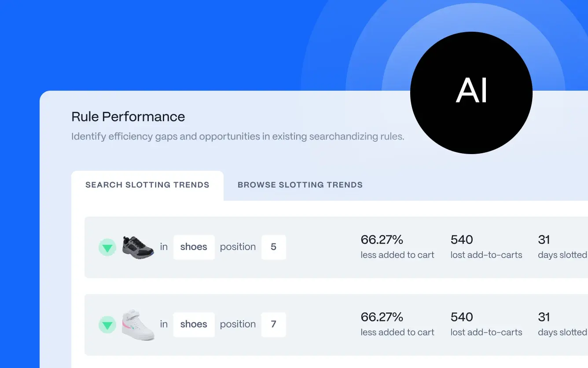Click green down-arrow icon beside the white sneaker
Viewport: 588px width, 368px height.
click(x=107, y=325)
